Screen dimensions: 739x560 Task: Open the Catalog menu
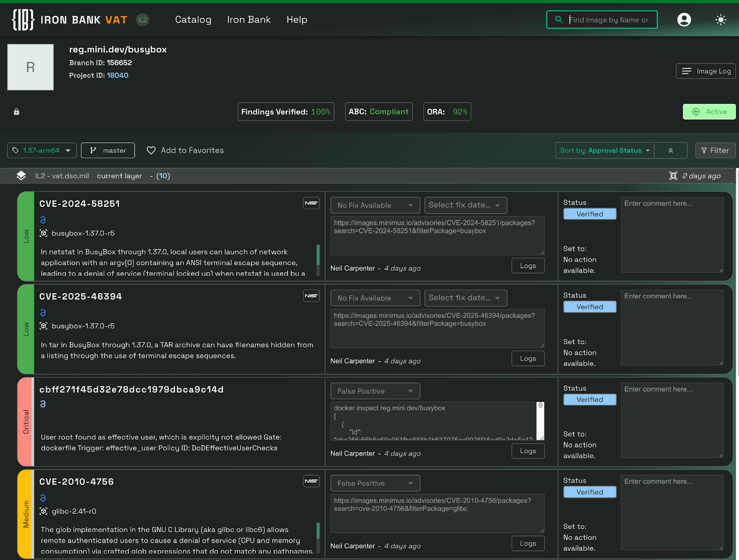193,19
